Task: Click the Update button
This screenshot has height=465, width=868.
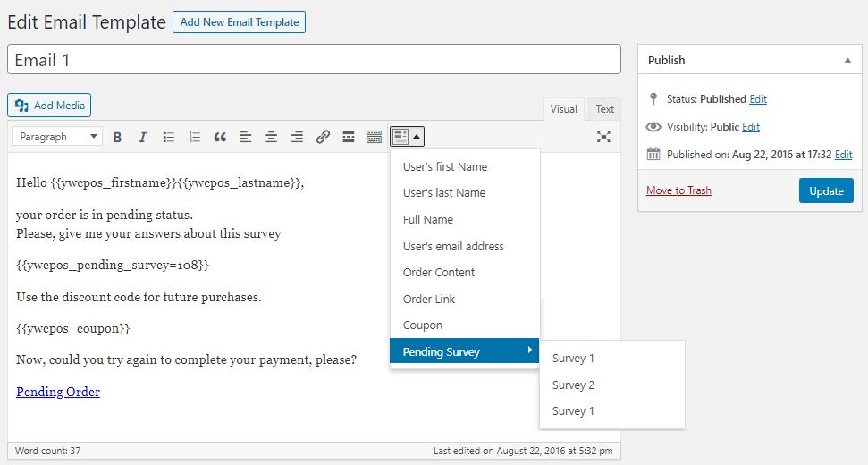Action: tap(826, 191)
